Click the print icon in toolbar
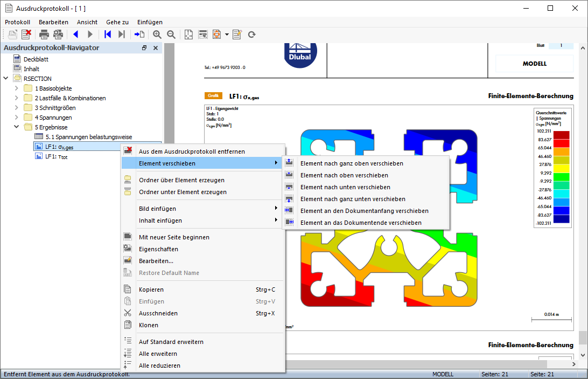 tap(44, 35)
